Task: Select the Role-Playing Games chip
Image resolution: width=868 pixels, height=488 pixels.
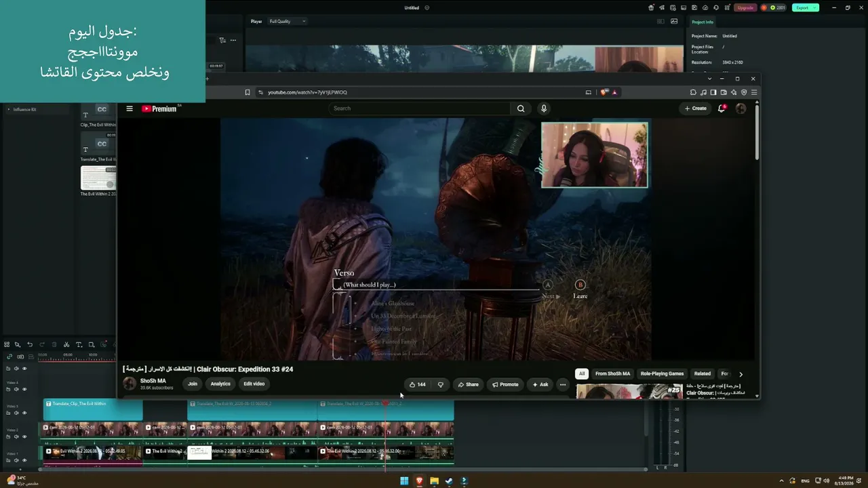Action: (x=662, y=373)
